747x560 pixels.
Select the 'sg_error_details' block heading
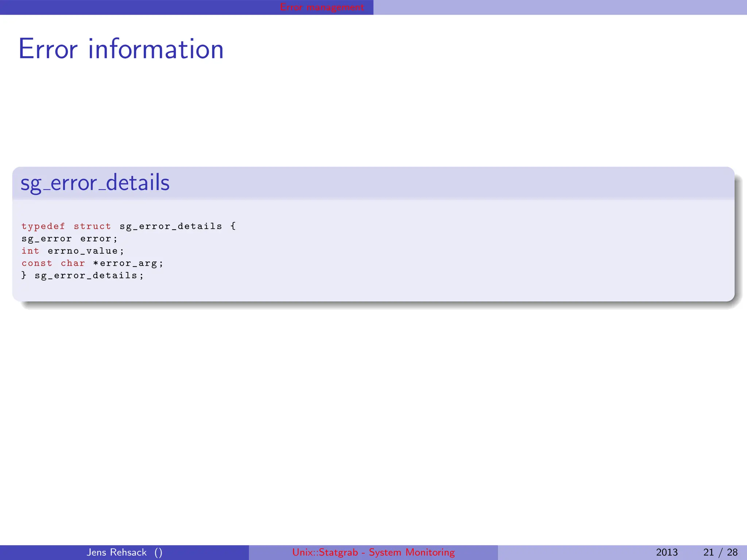[x=95, y=183]
